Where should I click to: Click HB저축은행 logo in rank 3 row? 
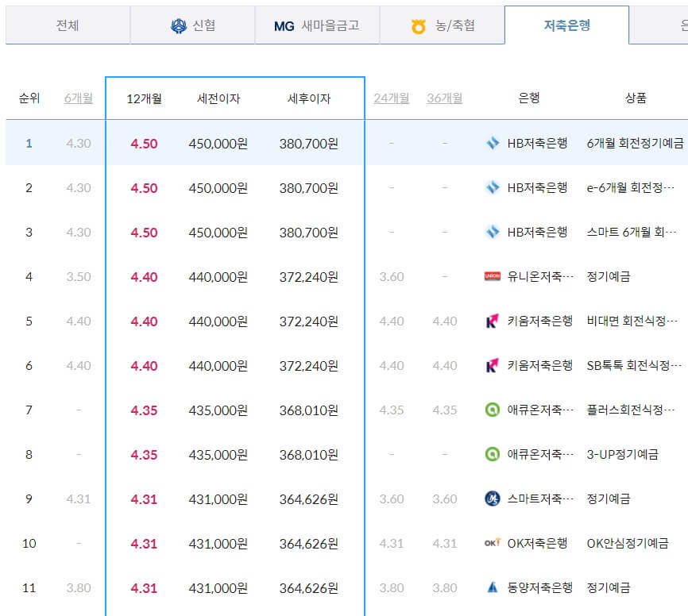[493, 232]
